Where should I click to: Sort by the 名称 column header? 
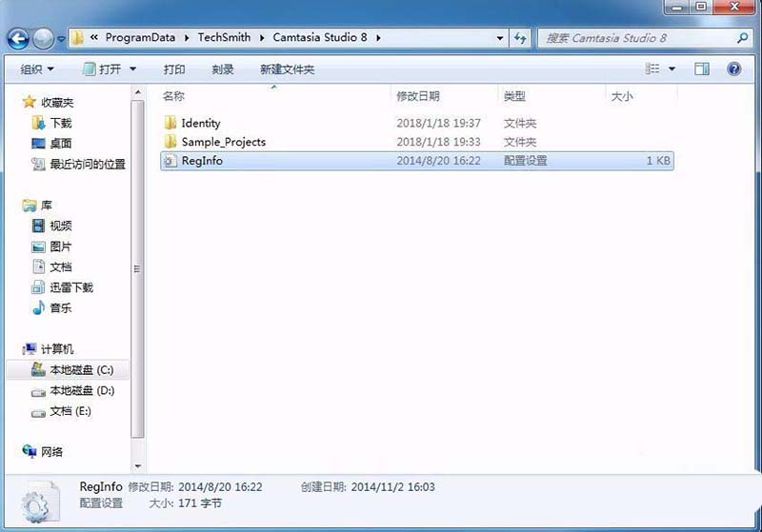(x=173, y=96)
